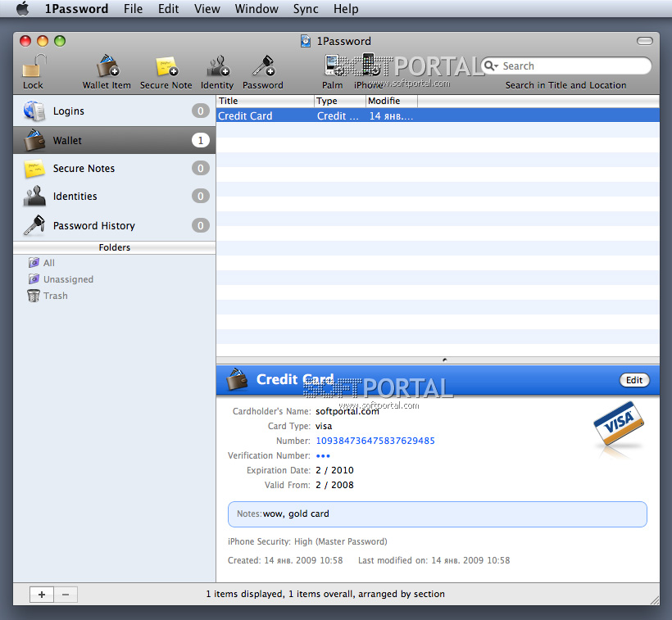Click the window resize grip corner

[655, 600]
